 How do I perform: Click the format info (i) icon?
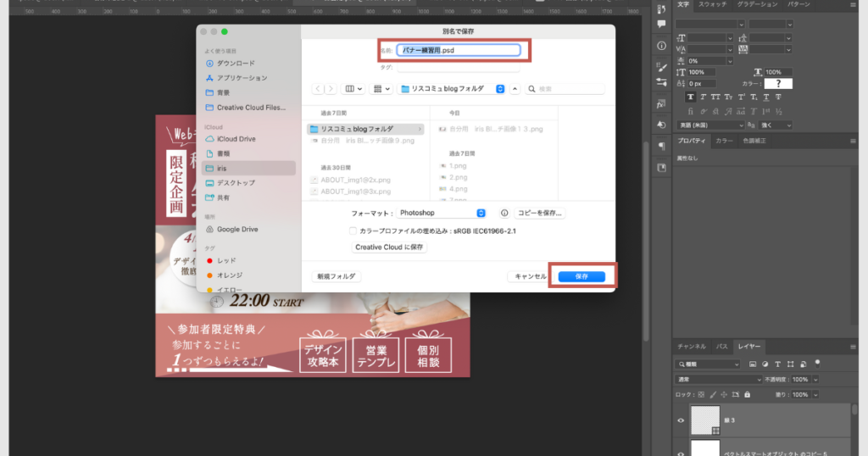tap(504, 213)
